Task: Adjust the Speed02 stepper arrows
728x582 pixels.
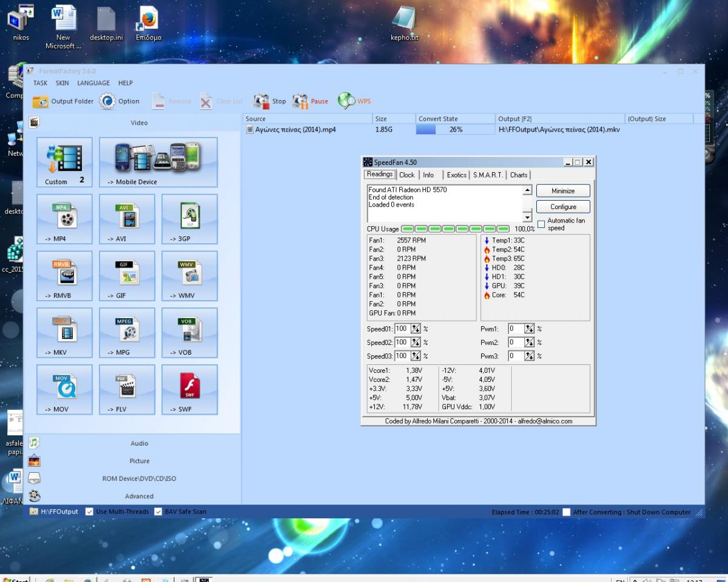Action: click(416, 343)
